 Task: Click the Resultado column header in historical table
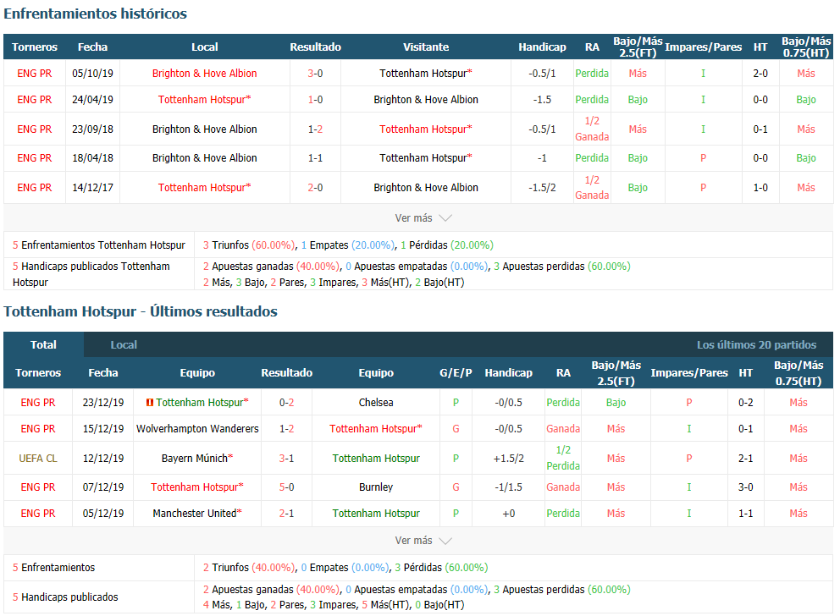[316, 47]
